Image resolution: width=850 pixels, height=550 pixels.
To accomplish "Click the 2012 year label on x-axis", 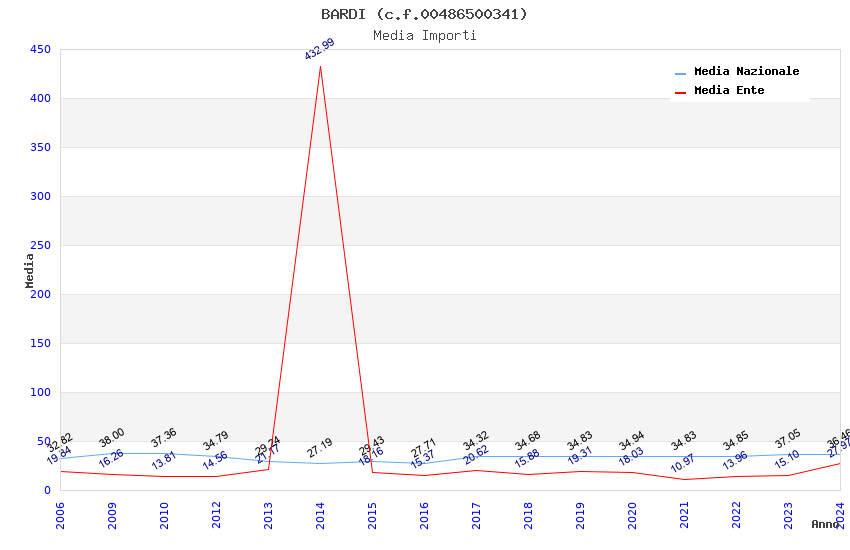I will (216, 515).
